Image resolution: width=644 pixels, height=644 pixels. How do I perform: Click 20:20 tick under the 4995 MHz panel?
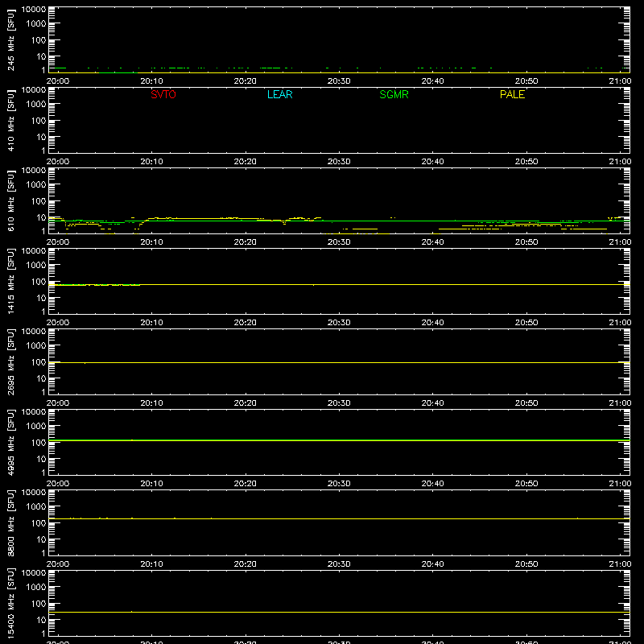(246, 484)
